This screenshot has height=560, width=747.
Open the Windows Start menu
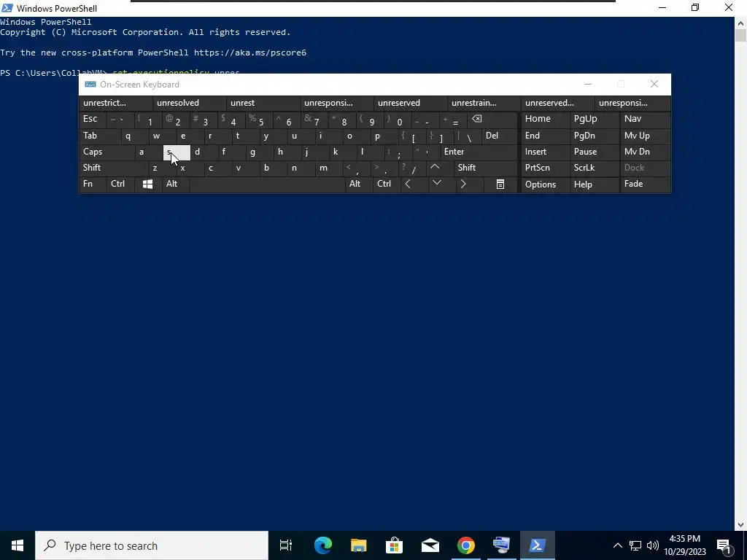coord(18,545)
